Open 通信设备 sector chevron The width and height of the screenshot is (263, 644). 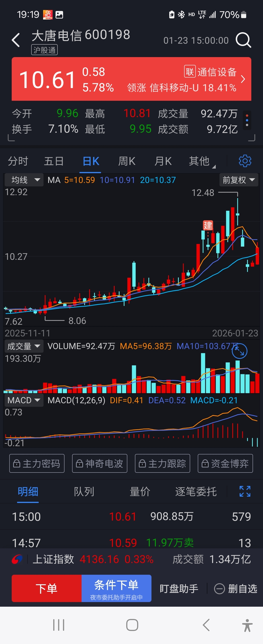click(x=243, y=79)
